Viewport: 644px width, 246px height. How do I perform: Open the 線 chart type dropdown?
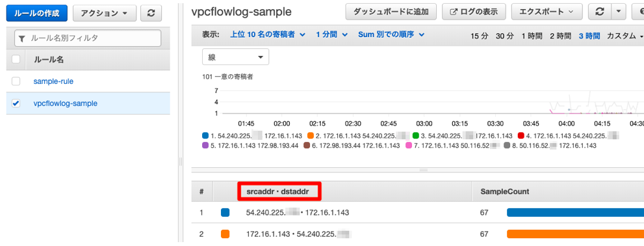pyautogui.click(x=235, y=57)
